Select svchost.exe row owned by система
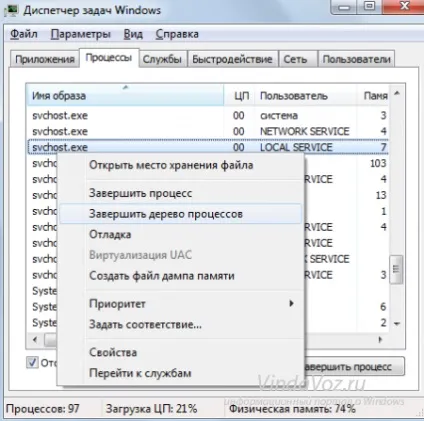 pos(208,115)
